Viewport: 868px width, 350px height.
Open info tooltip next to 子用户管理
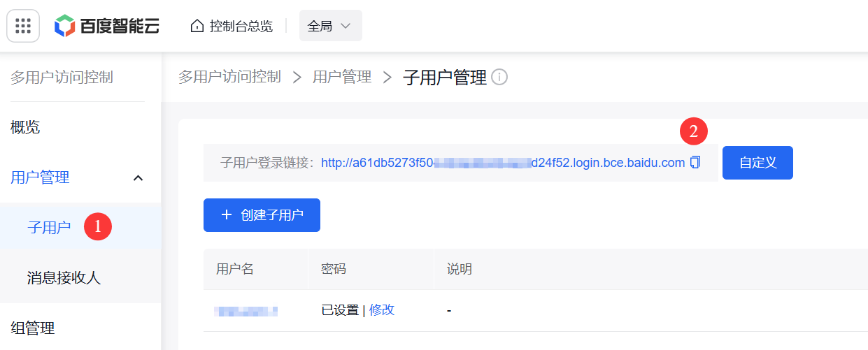pos(499,78)
